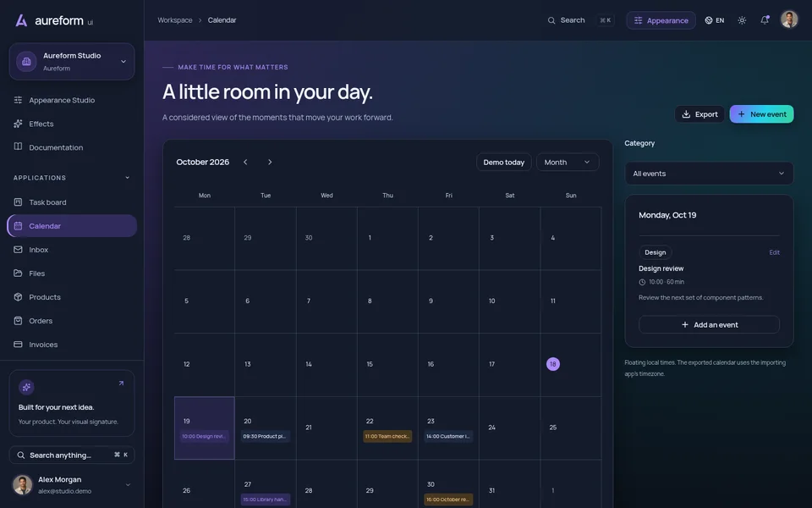The image size is (812, 508).
Task: Open the top bar Search
Action: tap(580, 20)
